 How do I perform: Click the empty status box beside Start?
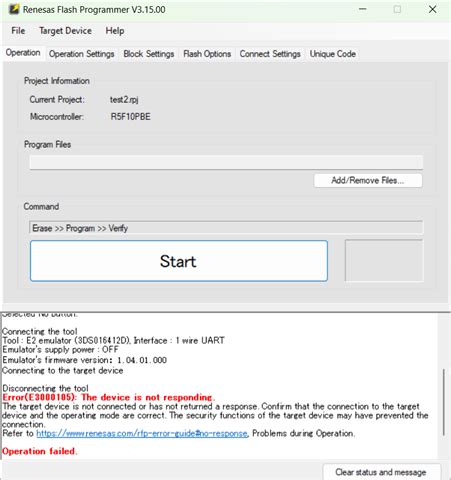(384, 260)
